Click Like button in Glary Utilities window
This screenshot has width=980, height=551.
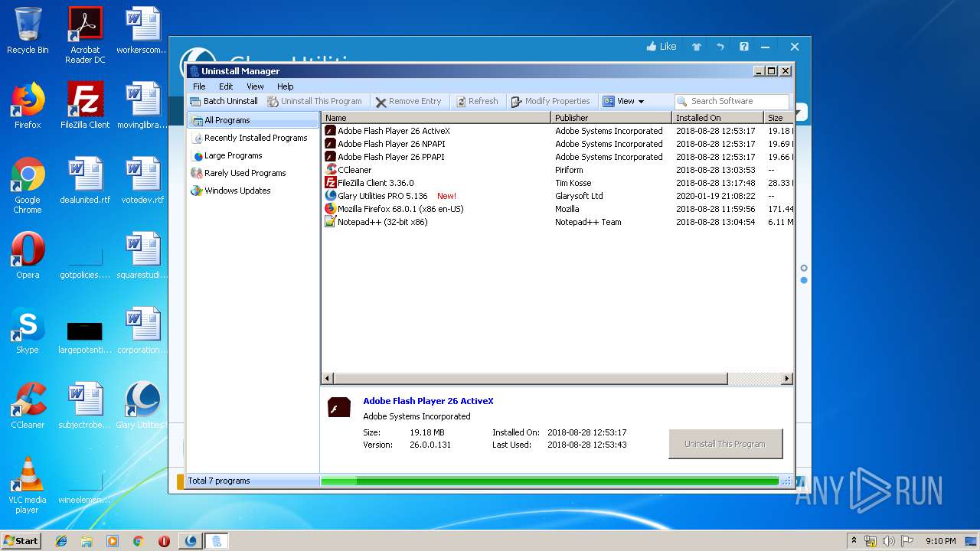click(661, 47)
